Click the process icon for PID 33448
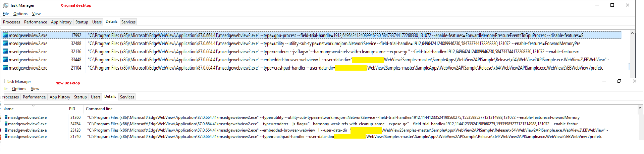This screenshot has height=154, width=644. pyautogui.click(x=5, y=59)
